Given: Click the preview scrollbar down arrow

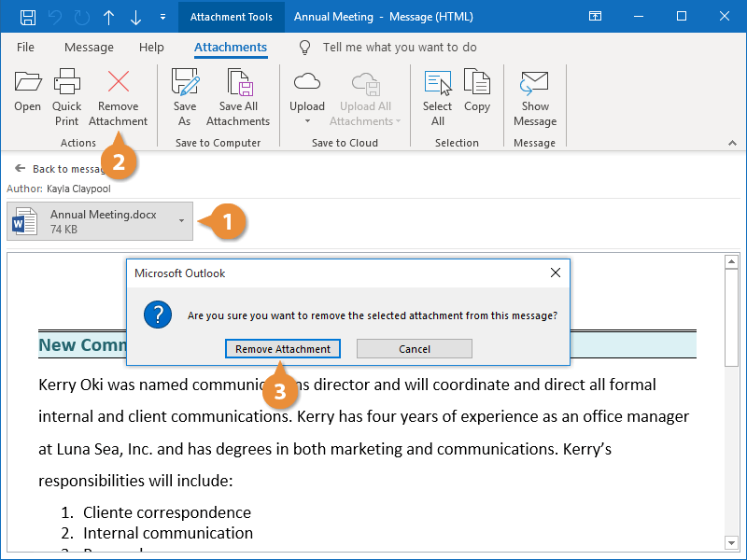Looking at the screenshot, I should tap(731, 542).
